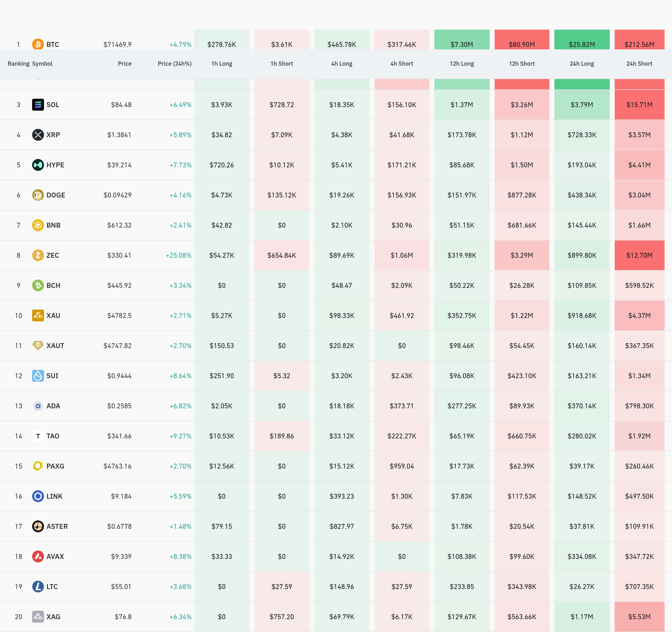
Task: Click the Avalanche AVAX red icon
Action: point(38,556)
